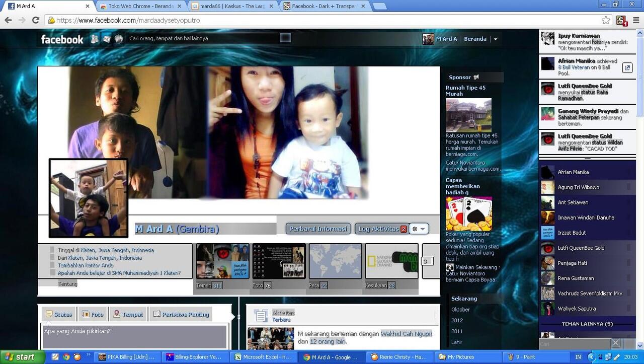Select Peristiwa Penting tab in composer
The image size is (644, 364).
(x=181, y=314)
